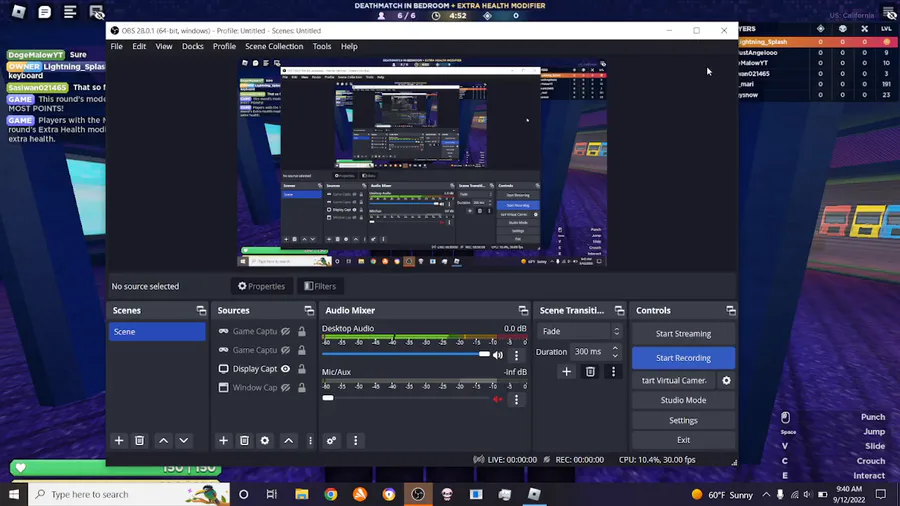Image resolution: width=900 pixels, height=506 pixels.
Task: Mute Desktop Audio speaker icon
Action: 498,355
